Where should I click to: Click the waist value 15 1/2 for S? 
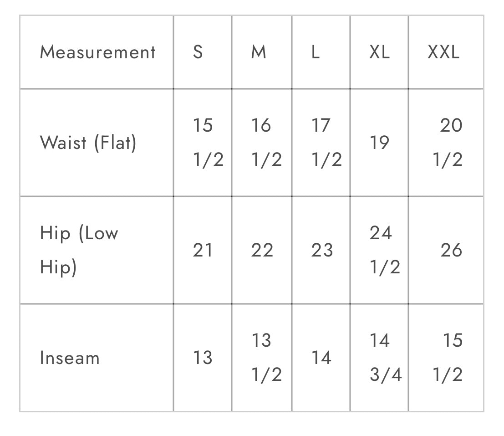click(208, 143)
